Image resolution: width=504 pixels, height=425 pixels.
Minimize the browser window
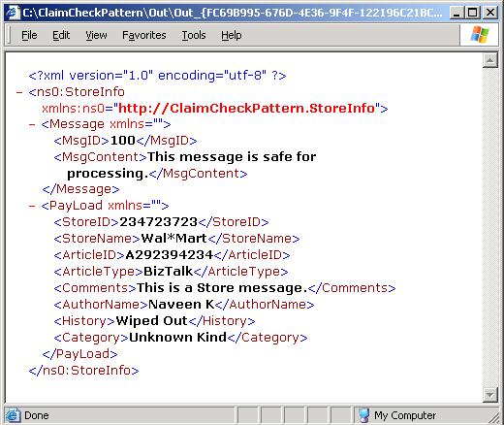click(x=457, y=13)
